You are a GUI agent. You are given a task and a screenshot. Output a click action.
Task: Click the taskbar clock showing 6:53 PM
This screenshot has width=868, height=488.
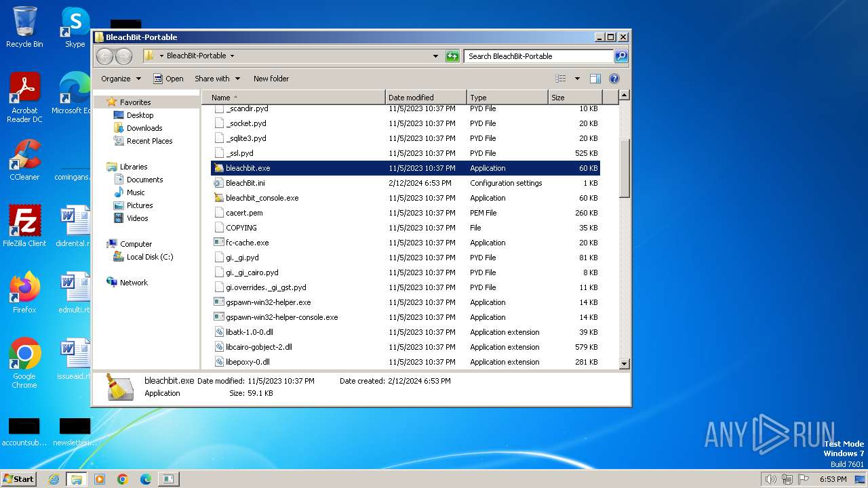tap(833, 479)
